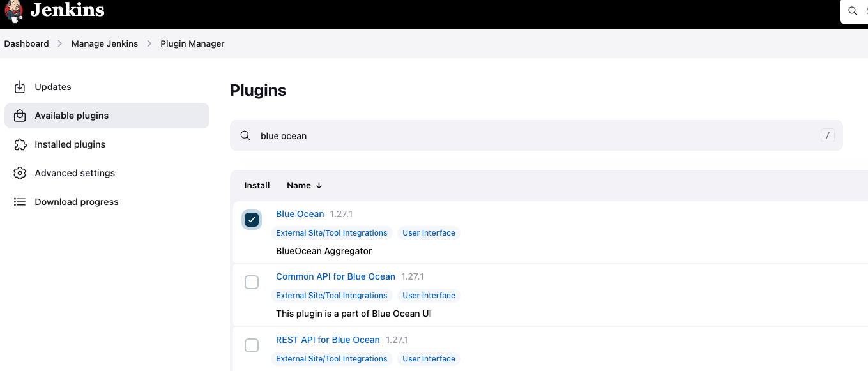868x371 pixels.
Task: Expand chevron after Dashboard breadcrumb
Action: pyautogui.click(x=60, y=43)
